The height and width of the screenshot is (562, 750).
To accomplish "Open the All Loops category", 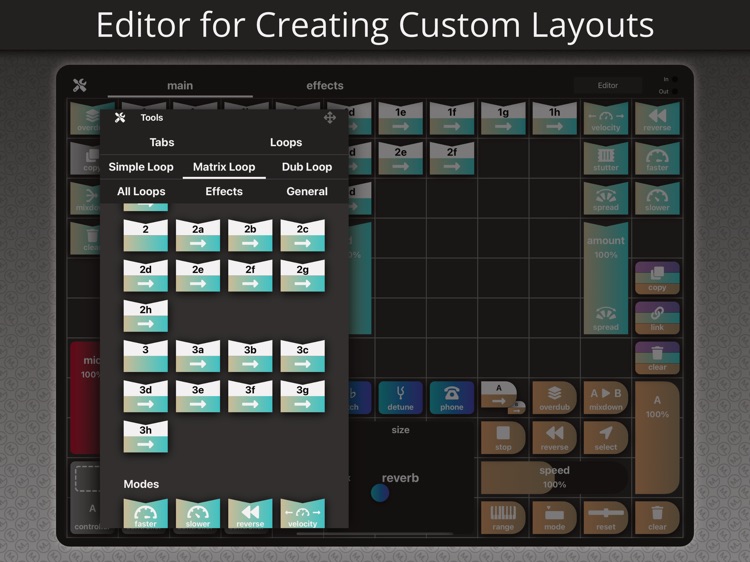I will tap(141, 191).
